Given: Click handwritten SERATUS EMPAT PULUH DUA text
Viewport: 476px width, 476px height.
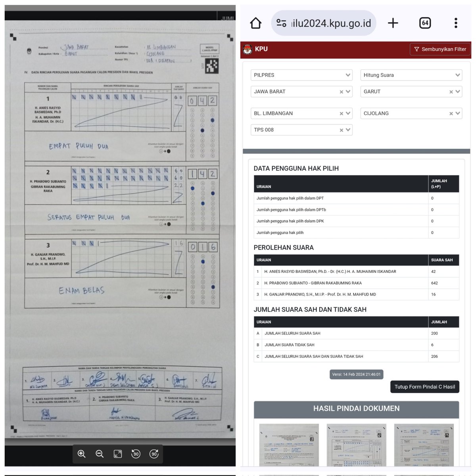Looking at the screenshot, I should point(88,217).
